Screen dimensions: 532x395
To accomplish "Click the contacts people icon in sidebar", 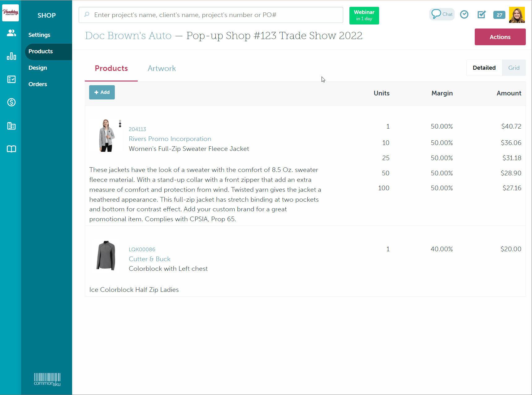I will [11, 33].
